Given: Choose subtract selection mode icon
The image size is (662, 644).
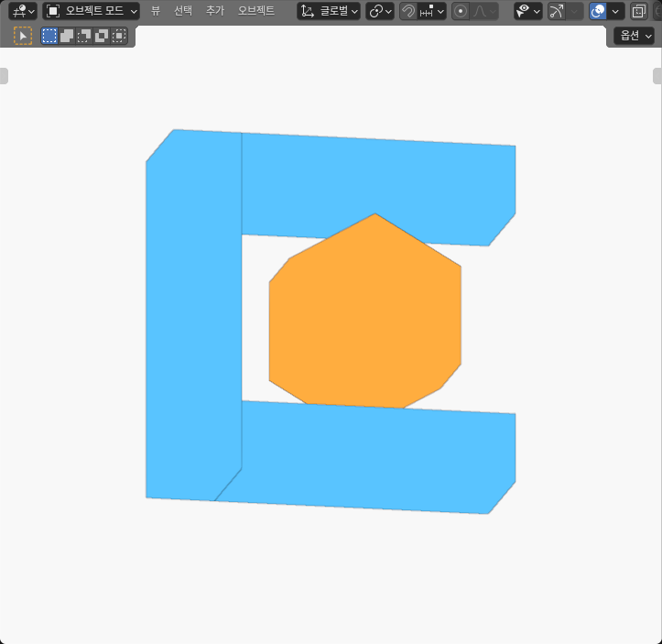Looking at the screenshot, I should coord(84,36).
